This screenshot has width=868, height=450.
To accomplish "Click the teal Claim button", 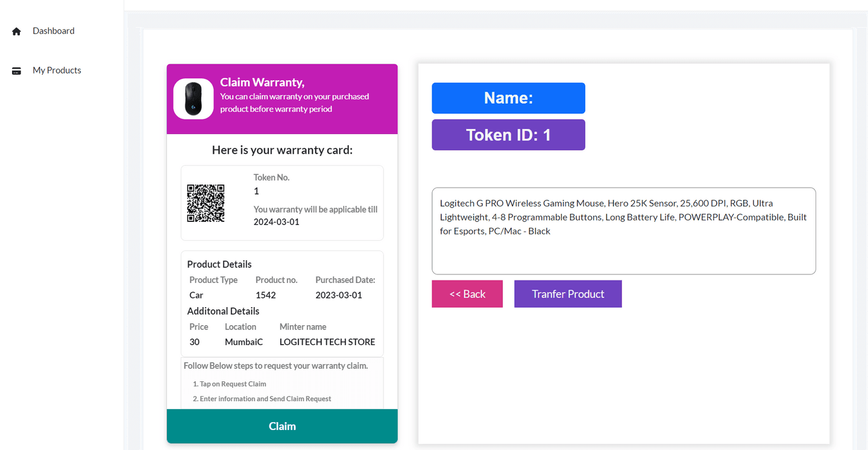I will tap(282, 426).
